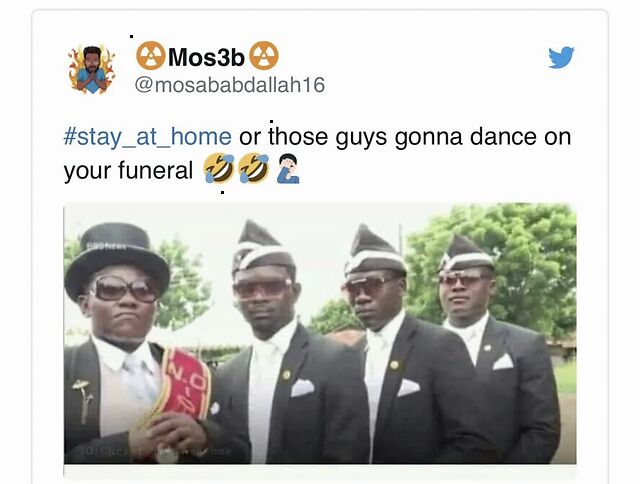
Task: Open Mos3b's flaming avatar picture
Action: click(x=92, y=70)
